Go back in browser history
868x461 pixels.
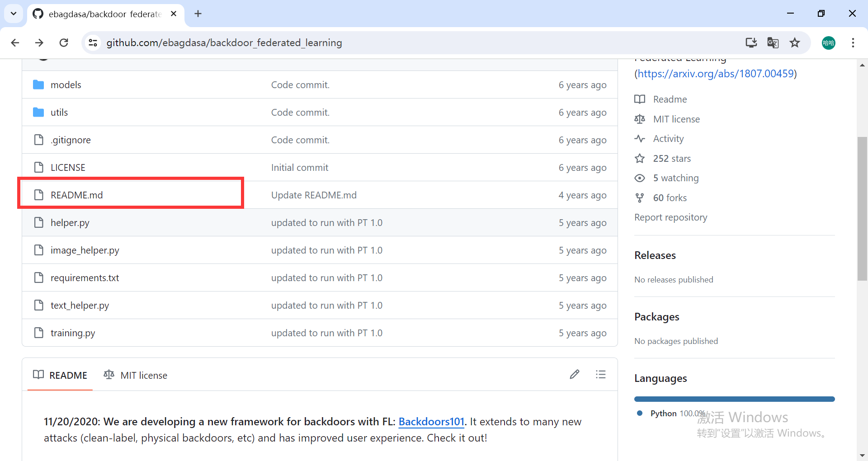(15, 42)
